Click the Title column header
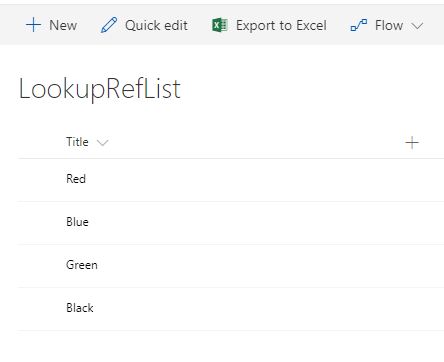This screenshot has width=444, height=362. [x=77, y=142]
